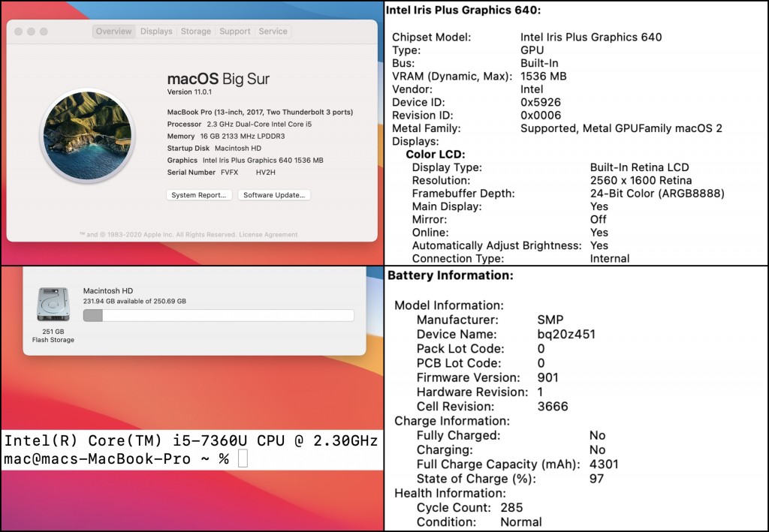Select the Type value 'GPU'

[532, 50]
